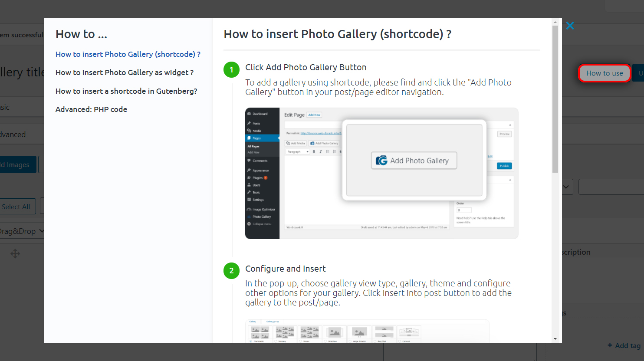Viewport: 644px width, 361px height.
Task: Click the Add Photo Gallery tutorial screenshot
Action: (381, 173)
